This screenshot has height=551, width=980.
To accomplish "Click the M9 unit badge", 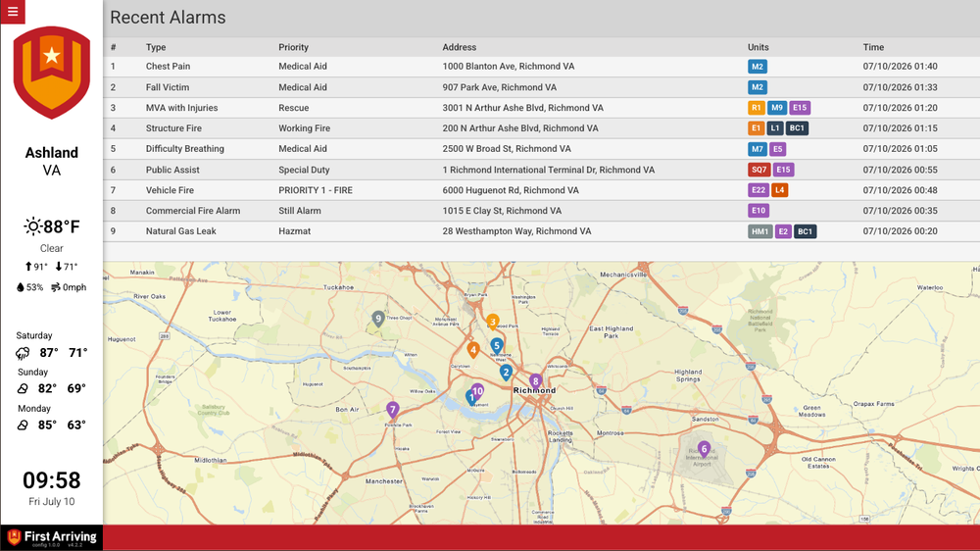I will coord(776,108).
